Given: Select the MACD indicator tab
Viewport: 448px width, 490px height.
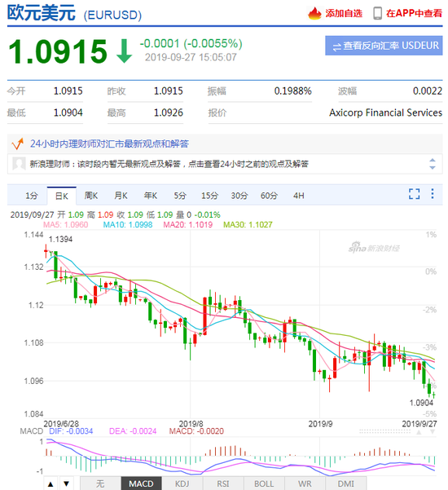Looking at the screenshot, I should pyautogui.click(x=141, y=483).
